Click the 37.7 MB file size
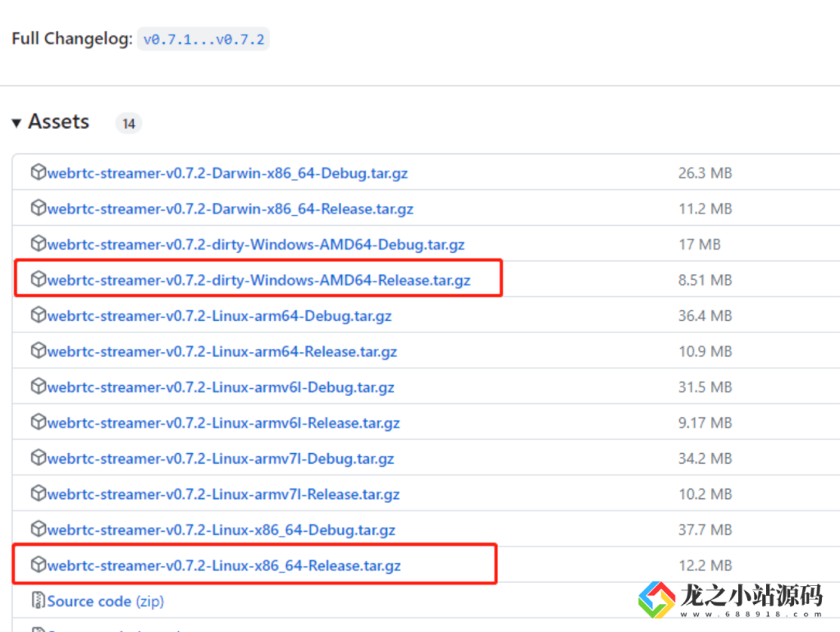This screenshot has height=632, width=840. [x=705, y=529]
